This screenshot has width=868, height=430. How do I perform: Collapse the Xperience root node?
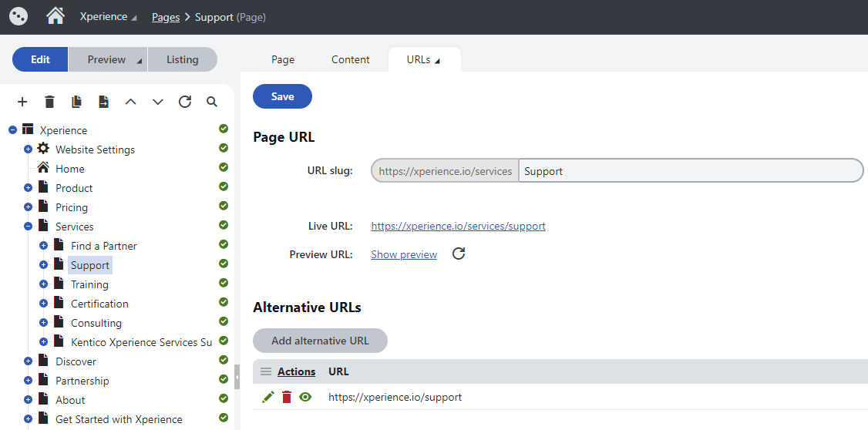(13, 130)
